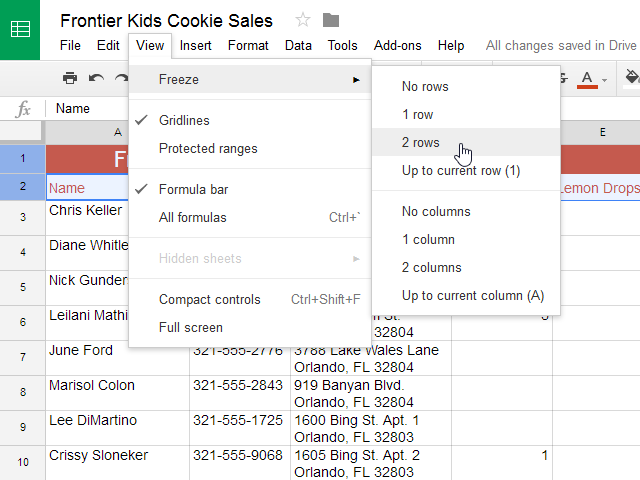640x480 pixels.
Task: Click the document title text
Action: 166,20
